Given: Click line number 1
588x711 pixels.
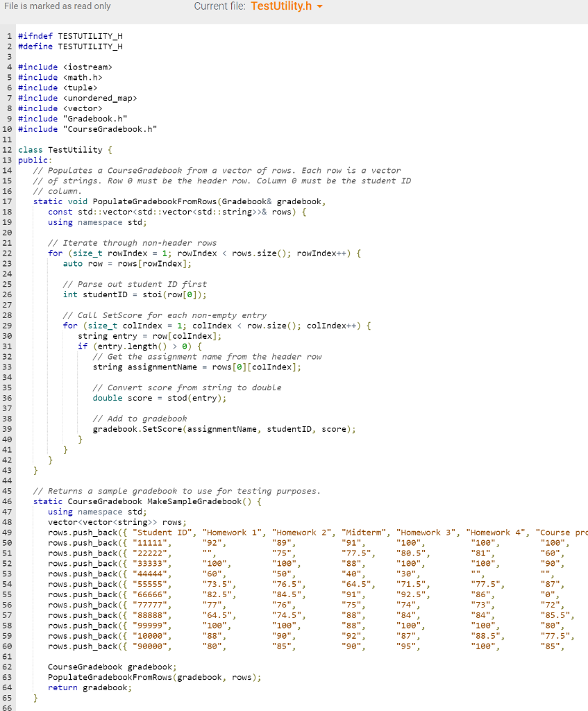Looking at the screenshot, I should coord(8,35).
